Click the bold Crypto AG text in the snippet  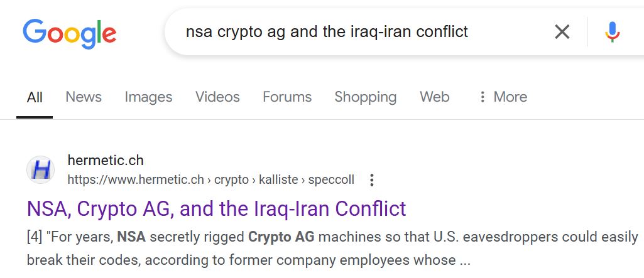(281, 237)
